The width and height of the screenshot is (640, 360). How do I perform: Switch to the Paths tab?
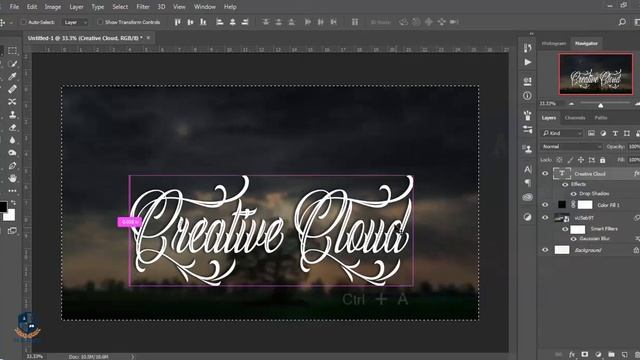click(601, 118)
